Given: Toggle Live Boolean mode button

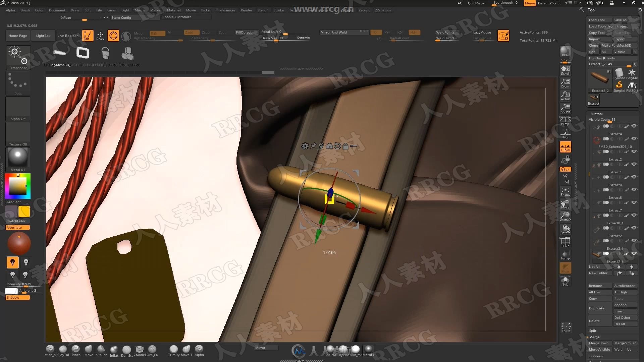Looking at the screenshot, I should pyautogui.click(x=68, y=35).
